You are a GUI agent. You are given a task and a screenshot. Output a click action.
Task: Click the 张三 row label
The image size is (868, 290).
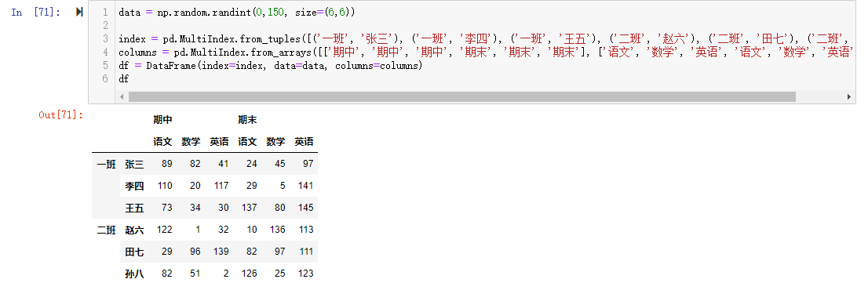pos(134,164)
